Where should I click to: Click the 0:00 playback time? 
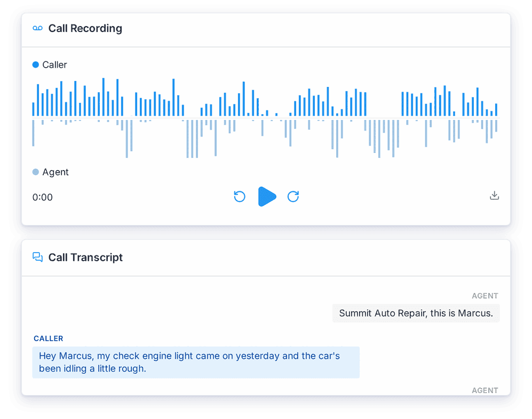pos(42,197)
